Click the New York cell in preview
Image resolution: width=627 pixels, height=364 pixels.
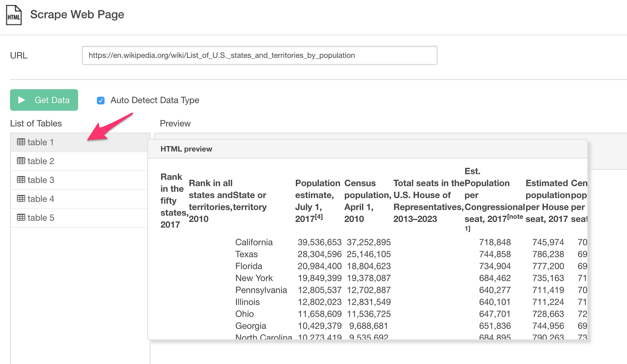pos(254,278)
